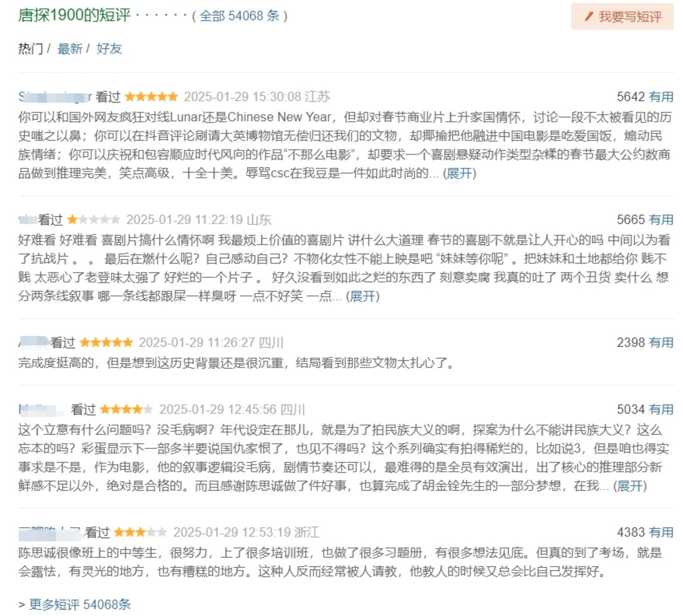Viewport: 683px width, 616px height.
Task: Click the 我要写短评 button
Action: [622, 17]
